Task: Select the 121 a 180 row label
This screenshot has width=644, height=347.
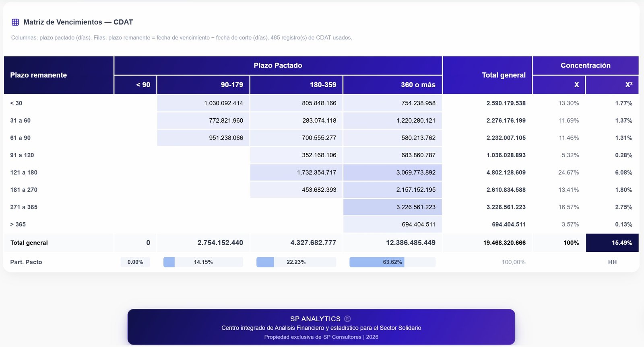Action: coord(24,172)
